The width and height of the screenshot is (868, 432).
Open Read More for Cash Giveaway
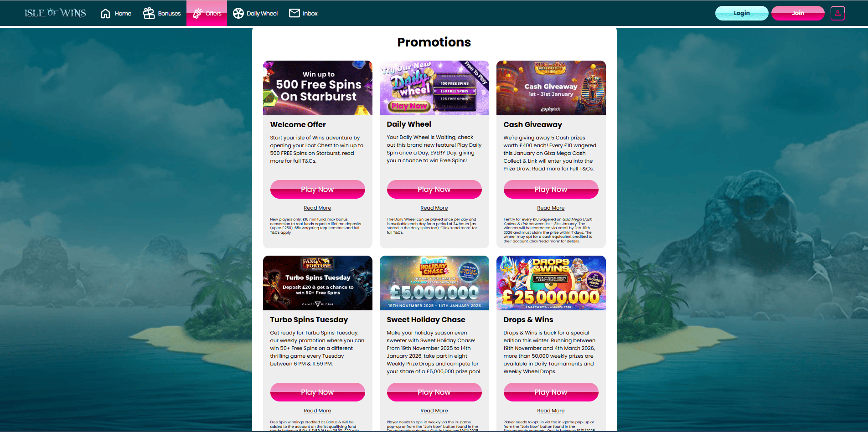click(x=551, y=208)
